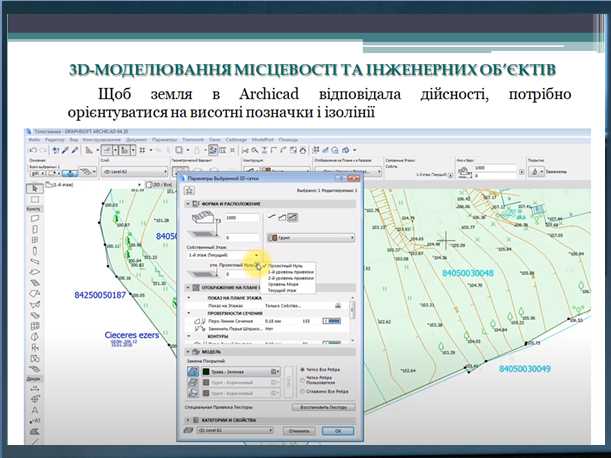
Task: Choose 'Текущий этаж' from popup menu
Action: [x=283, y=290]
